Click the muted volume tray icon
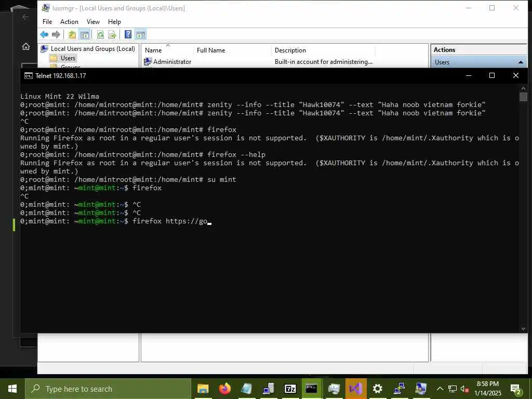The height and width of the screenshot is (399, 532). tap(465, 389)
